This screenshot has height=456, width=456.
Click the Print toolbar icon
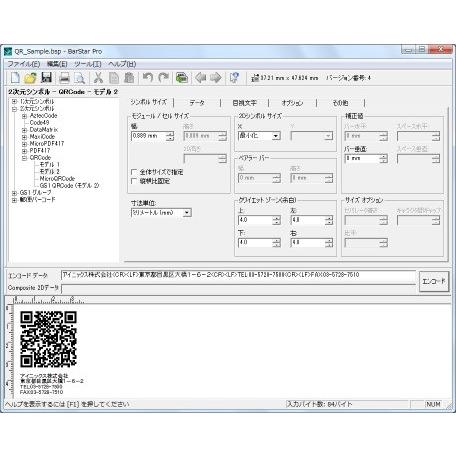tap(64, 78)
